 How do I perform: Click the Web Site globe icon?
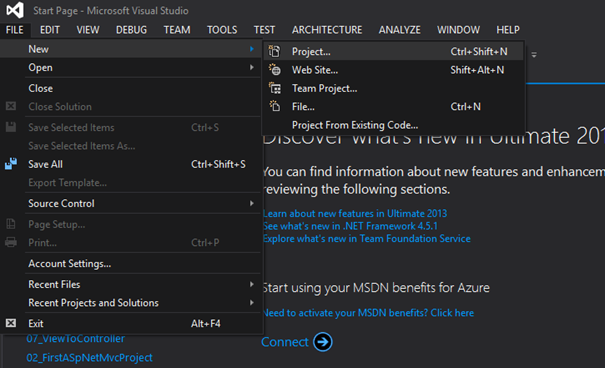pos(274,70)
